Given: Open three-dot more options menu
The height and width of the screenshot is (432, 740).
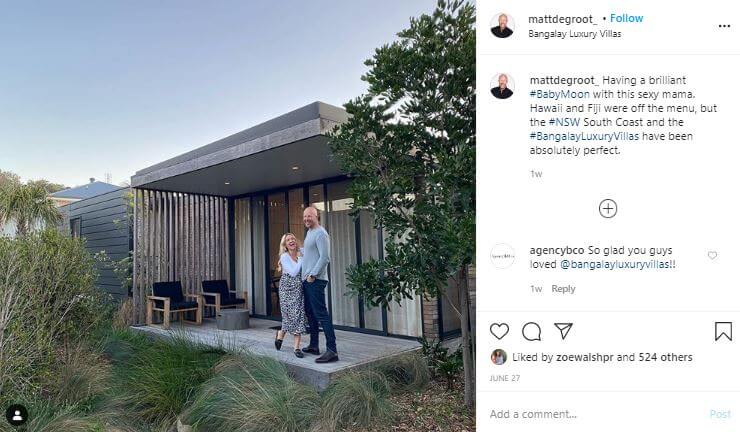Looking at the screenshot, I should click(x=724, y=26).
